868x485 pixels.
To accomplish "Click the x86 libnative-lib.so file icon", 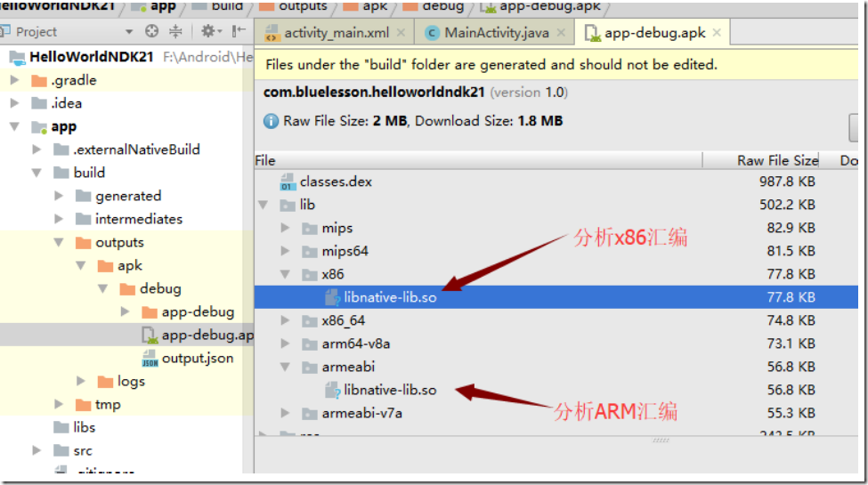I will tap(332, 298).
